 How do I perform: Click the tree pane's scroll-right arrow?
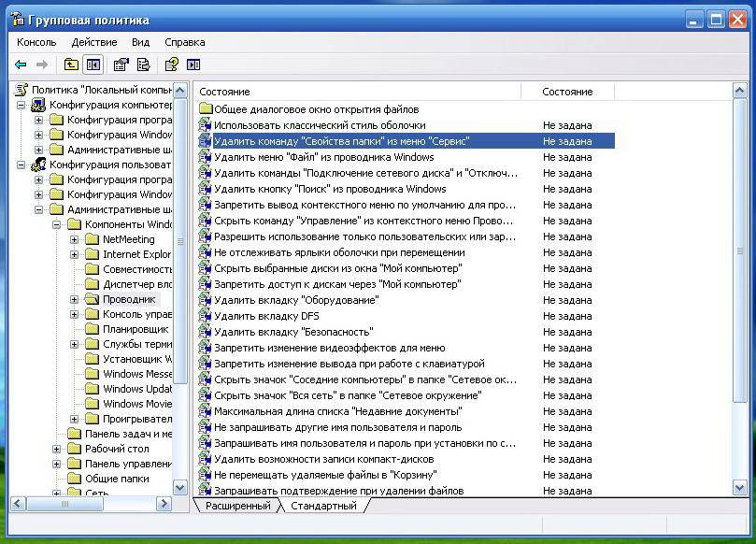point(164,504)
